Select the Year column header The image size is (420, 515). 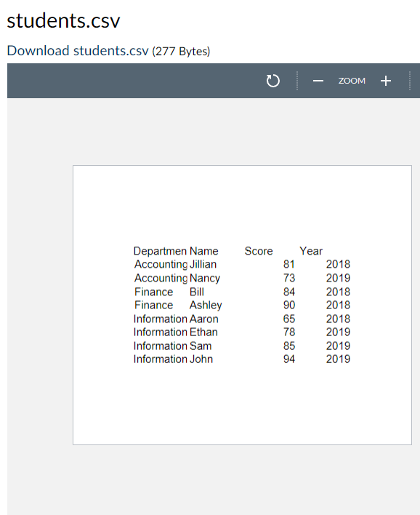tap(311, 251)
